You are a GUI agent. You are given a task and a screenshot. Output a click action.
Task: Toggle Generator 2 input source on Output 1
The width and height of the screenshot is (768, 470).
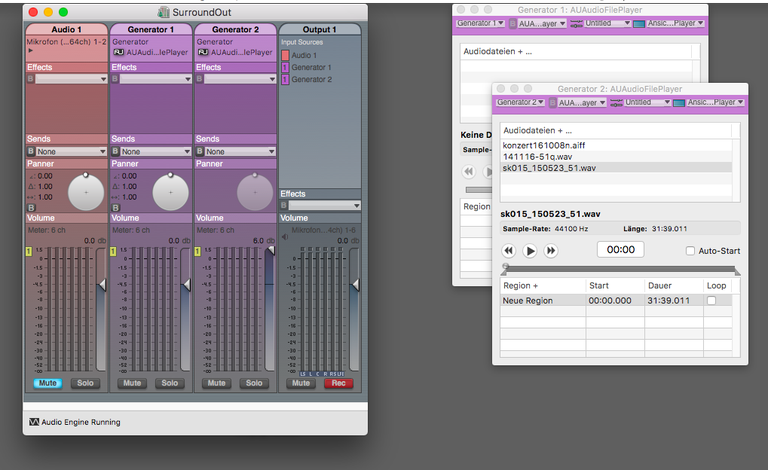tap(285, 79)
